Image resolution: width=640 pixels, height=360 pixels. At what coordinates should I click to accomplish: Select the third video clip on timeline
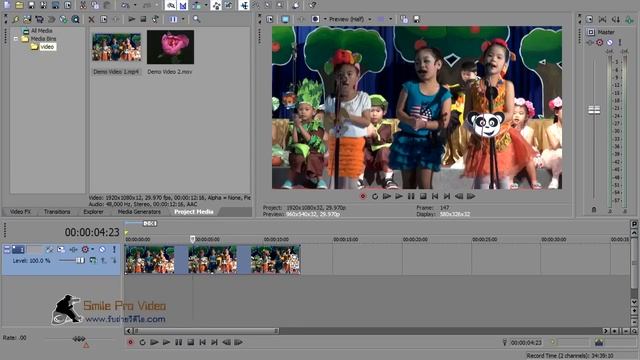(x=276, y=259)
